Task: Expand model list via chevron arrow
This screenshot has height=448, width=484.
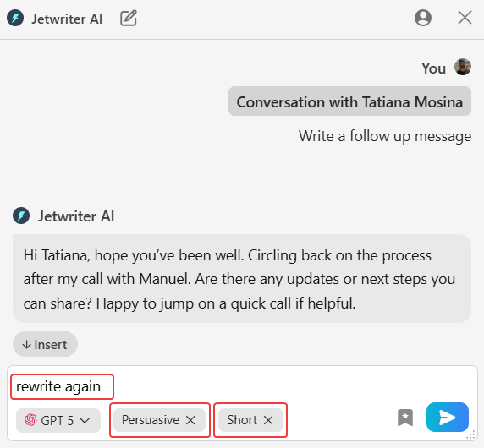Action: (x=85, y=421)
